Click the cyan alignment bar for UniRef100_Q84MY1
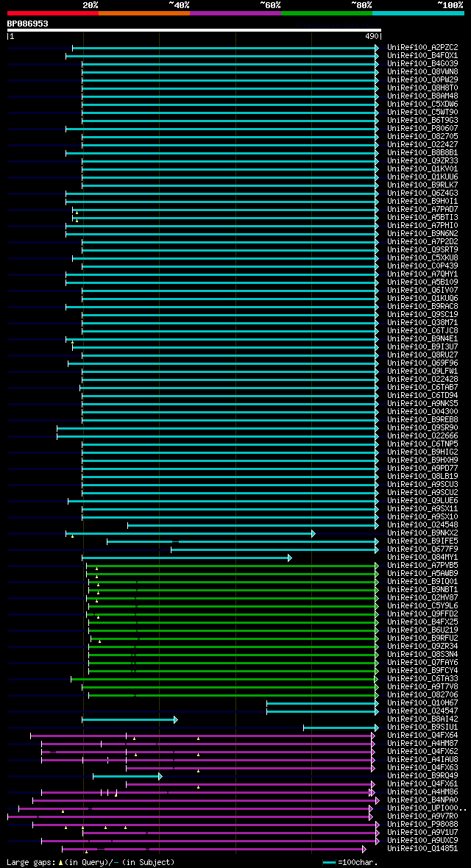 click(x=187, y=558)
